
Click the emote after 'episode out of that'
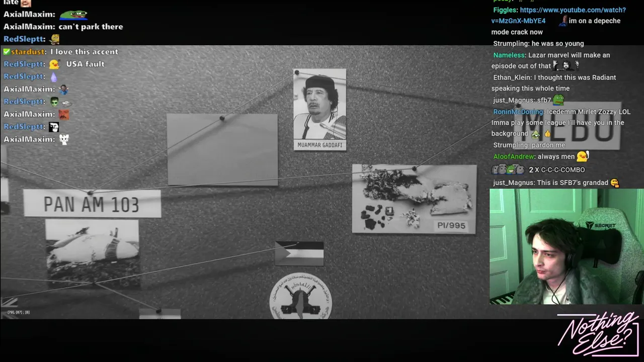[566, 65]
